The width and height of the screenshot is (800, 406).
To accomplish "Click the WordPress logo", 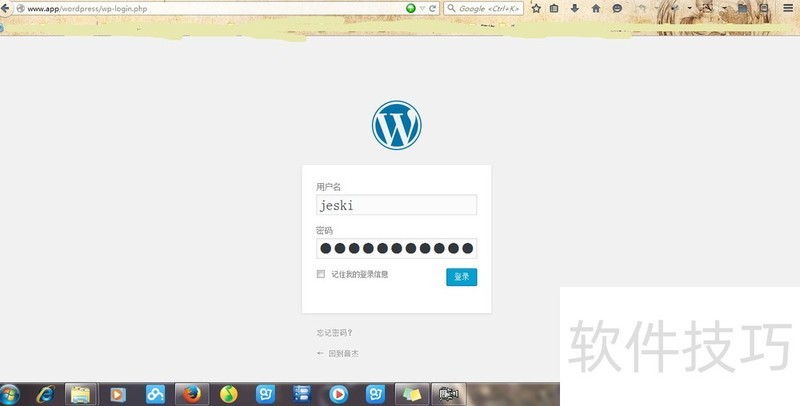I will click(396, 125).
